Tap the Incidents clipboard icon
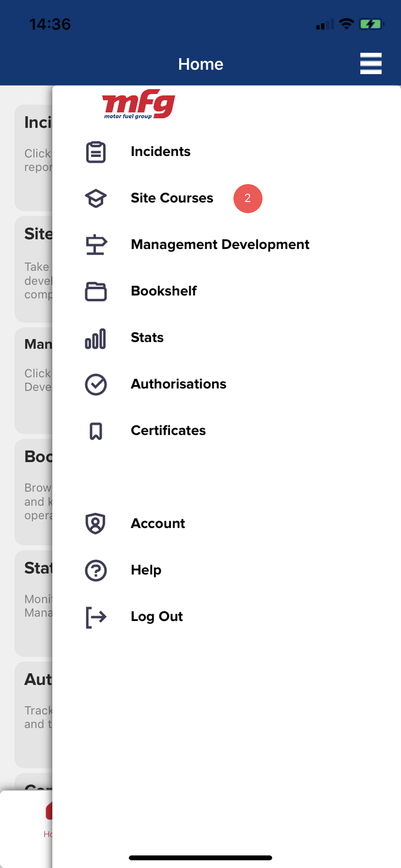The image size is (401, 868). coord(96,152)
